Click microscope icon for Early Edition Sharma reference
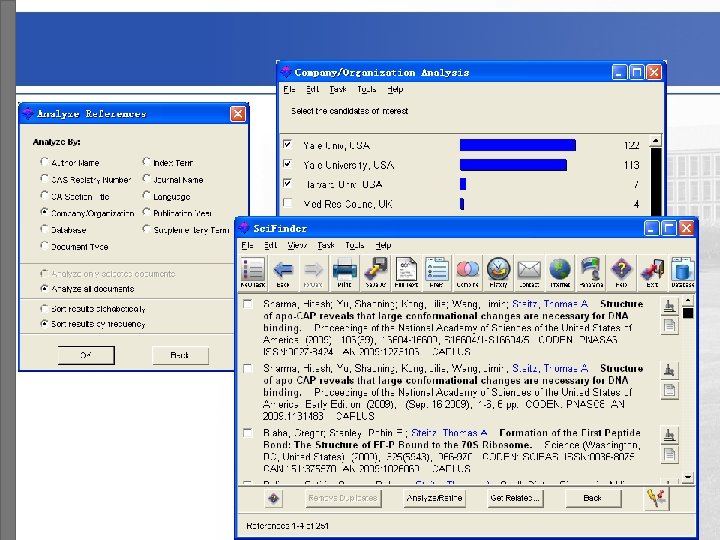 tap(669, 370)
